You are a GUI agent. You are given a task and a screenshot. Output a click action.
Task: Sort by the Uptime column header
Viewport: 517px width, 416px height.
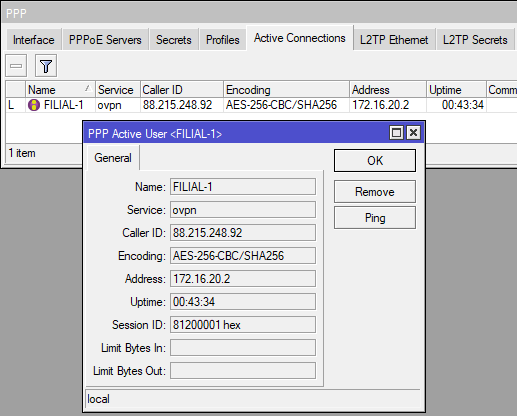456,90
